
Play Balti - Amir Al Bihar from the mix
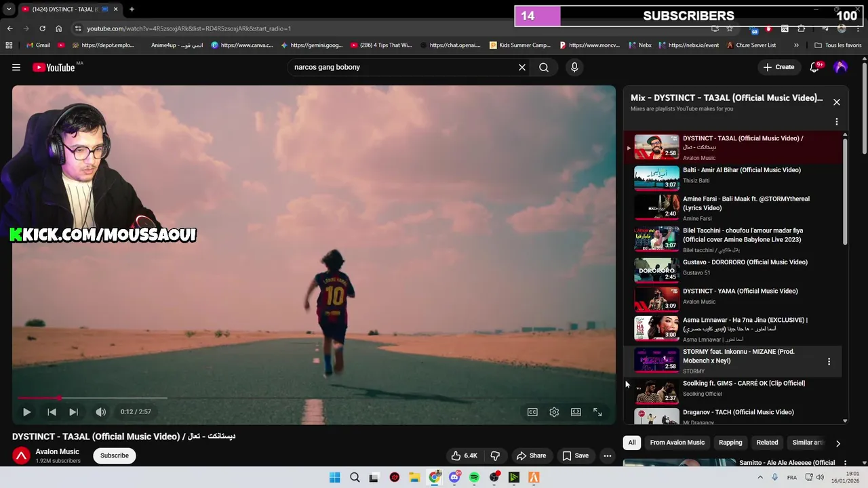coord(732,177)
